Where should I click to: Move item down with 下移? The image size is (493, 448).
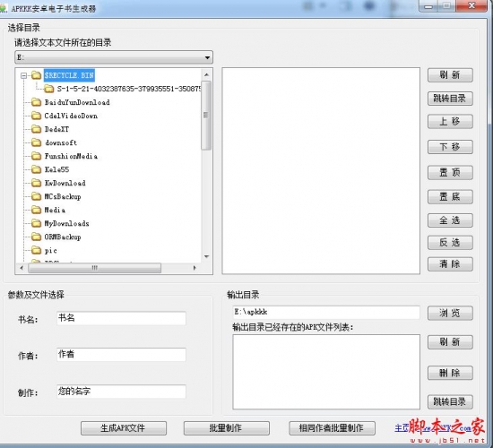coord(450,147)
